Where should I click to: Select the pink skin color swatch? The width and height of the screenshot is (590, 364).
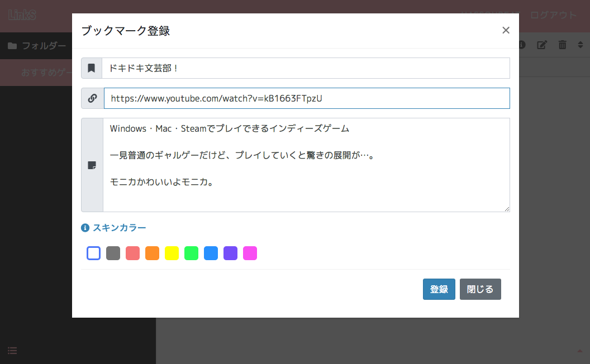click(250, 253)
